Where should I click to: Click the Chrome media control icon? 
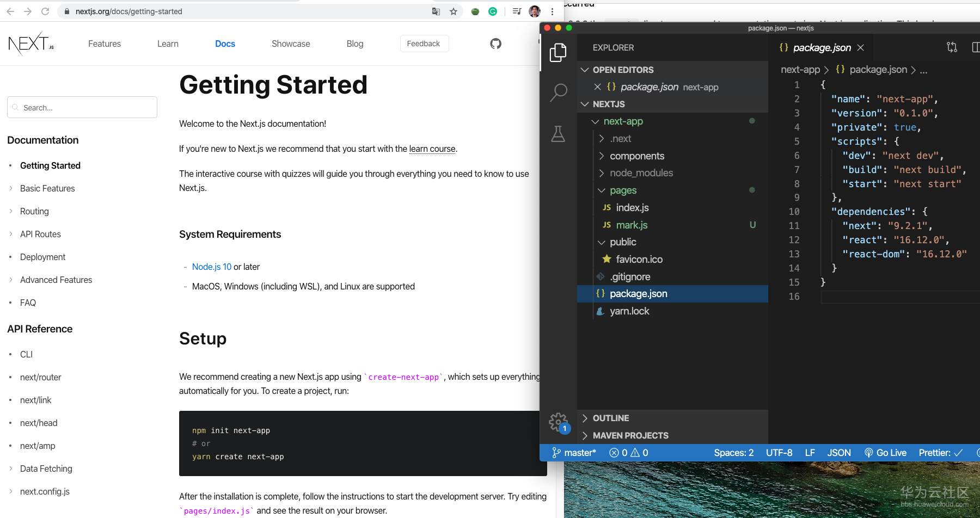517,11
